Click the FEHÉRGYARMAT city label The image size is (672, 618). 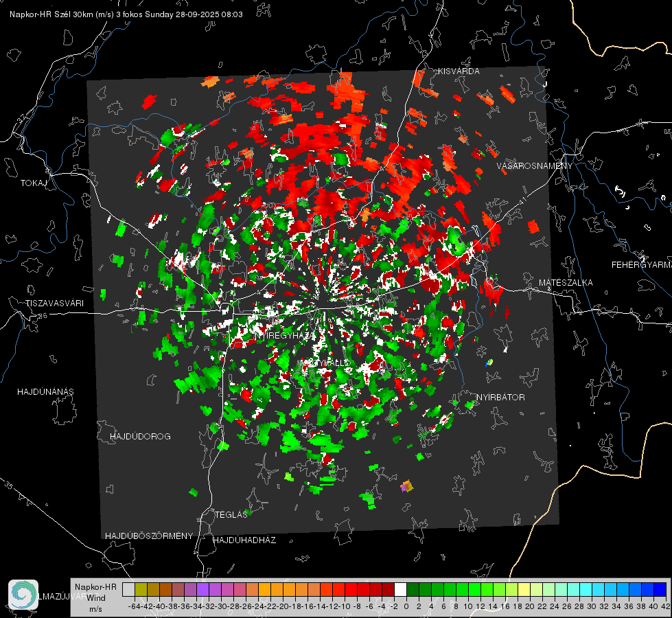tap(642, 265)
